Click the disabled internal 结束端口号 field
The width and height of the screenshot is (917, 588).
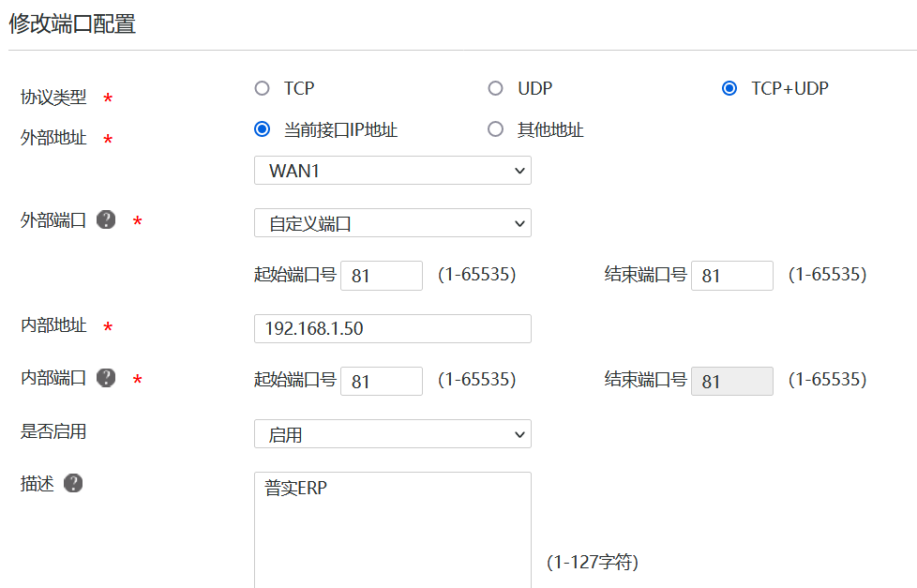coord(731,381)
